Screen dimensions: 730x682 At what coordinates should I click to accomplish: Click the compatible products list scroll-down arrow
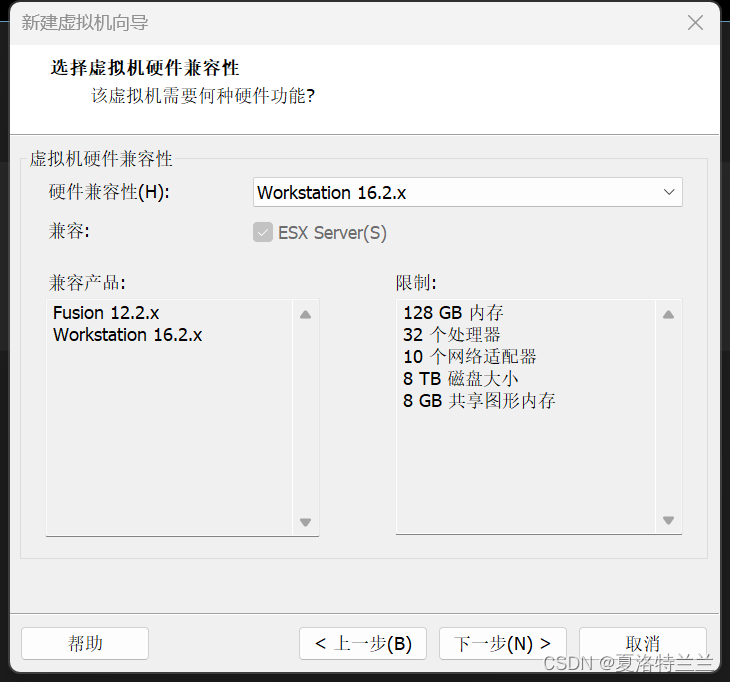click(305, 522)
